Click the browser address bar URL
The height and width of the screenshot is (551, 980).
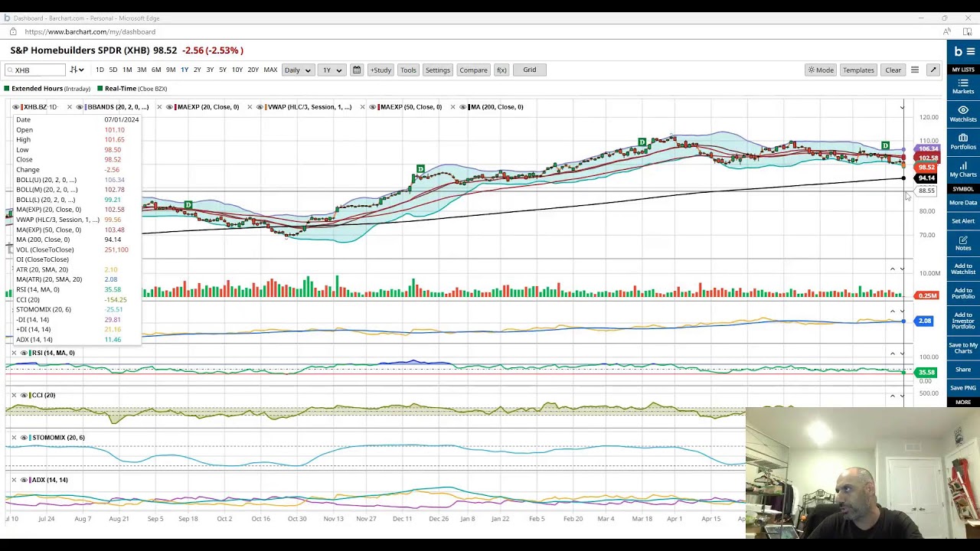tap(90, 31)
